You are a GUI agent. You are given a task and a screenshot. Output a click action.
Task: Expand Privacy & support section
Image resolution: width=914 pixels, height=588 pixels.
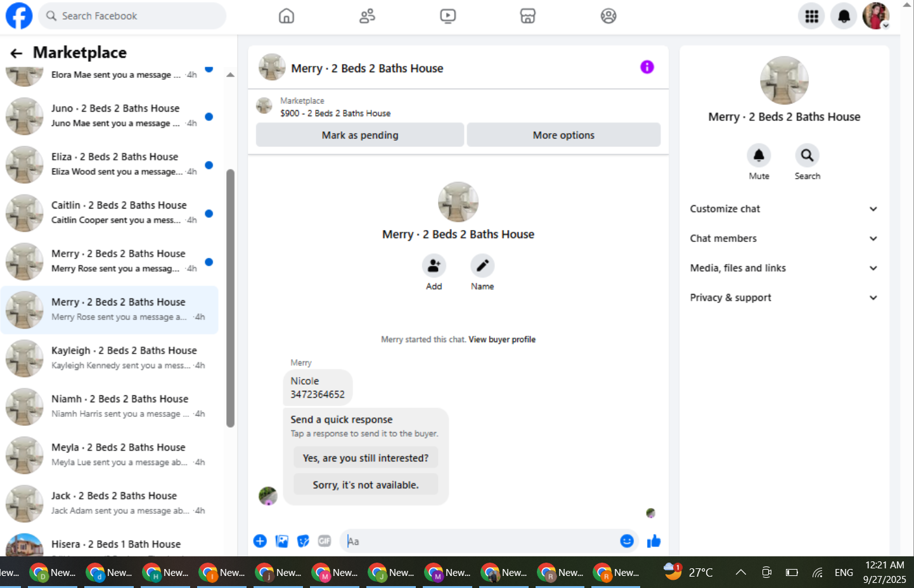[784, 298]
